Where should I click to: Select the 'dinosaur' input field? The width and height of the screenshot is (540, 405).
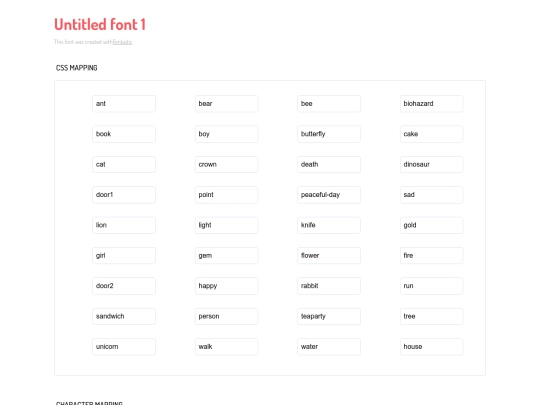pyautogui.click(x=432, y=164)
